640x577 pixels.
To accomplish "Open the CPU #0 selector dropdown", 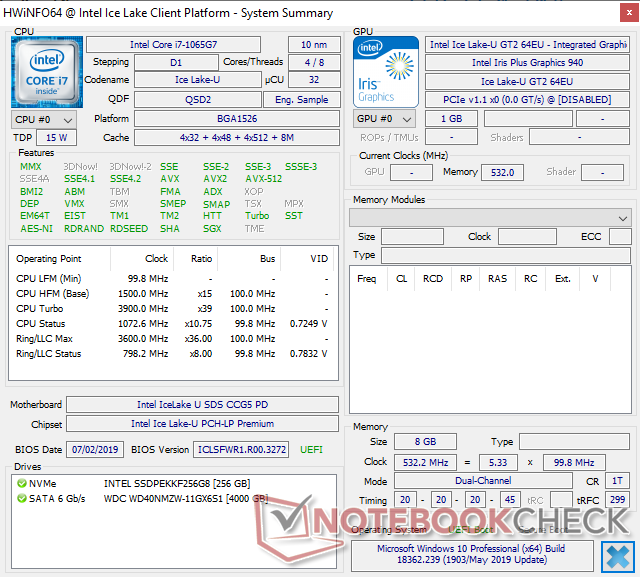I will (42, 119).
